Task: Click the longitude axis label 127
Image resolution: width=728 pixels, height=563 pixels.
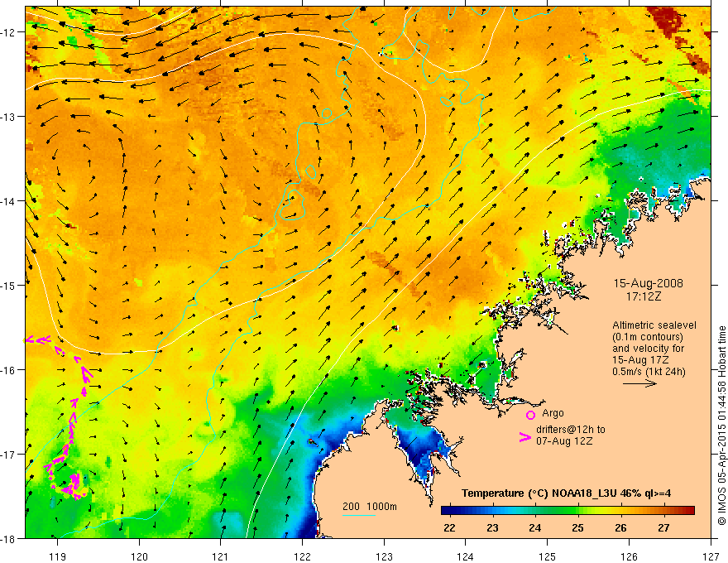Action: [x=711, y=556]
